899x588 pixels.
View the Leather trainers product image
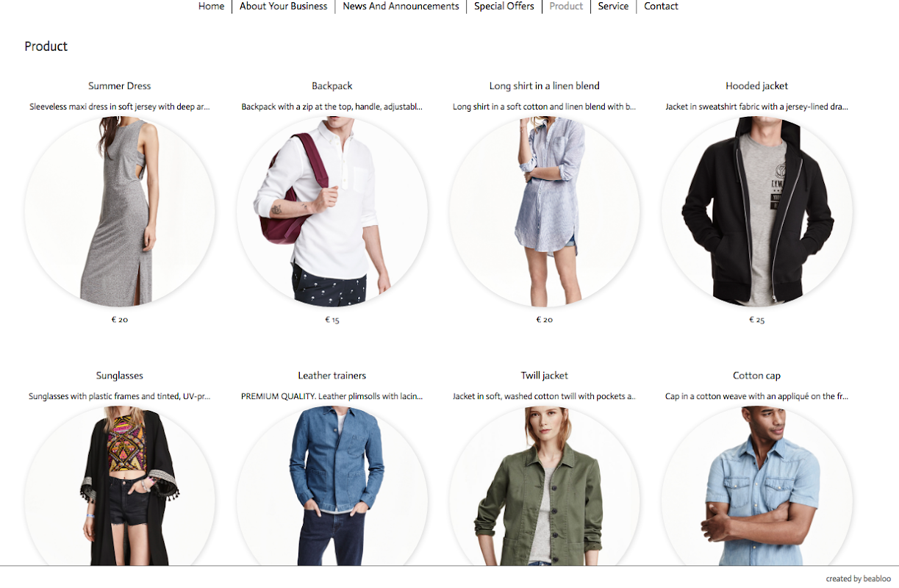332,486
